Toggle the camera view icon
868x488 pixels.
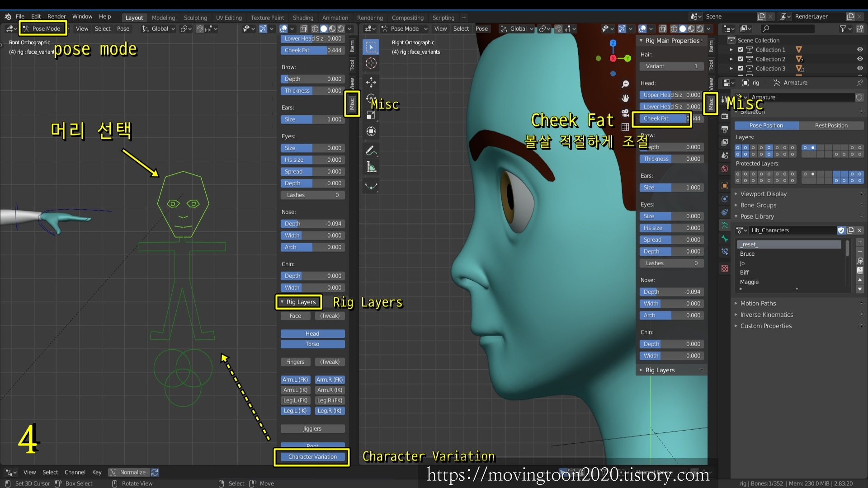pos(625,113)
